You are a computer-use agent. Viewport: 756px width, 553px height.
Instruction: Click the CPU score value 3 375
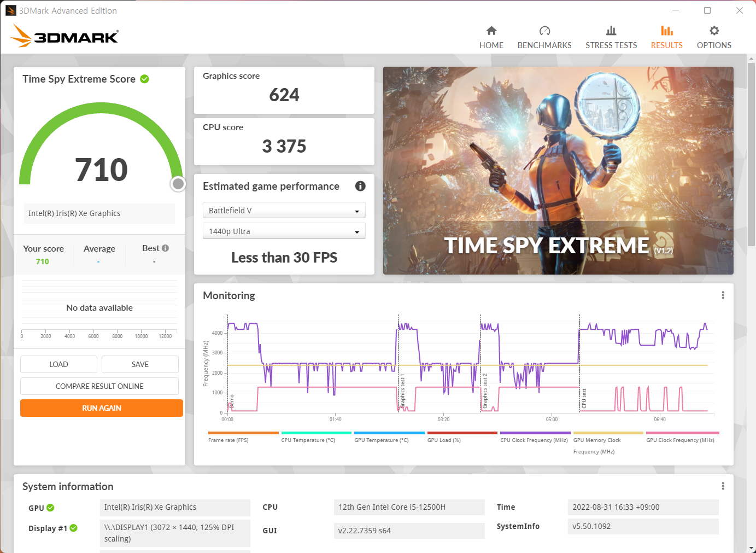pyautogui.click(x=284, y=147)
